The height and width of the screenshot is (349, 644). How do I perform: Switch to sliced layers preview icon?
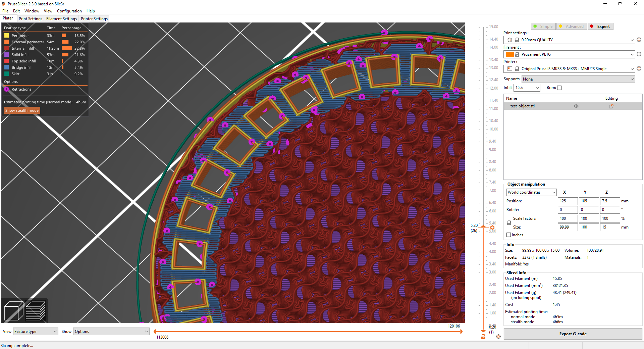click(x=36, y=311)
